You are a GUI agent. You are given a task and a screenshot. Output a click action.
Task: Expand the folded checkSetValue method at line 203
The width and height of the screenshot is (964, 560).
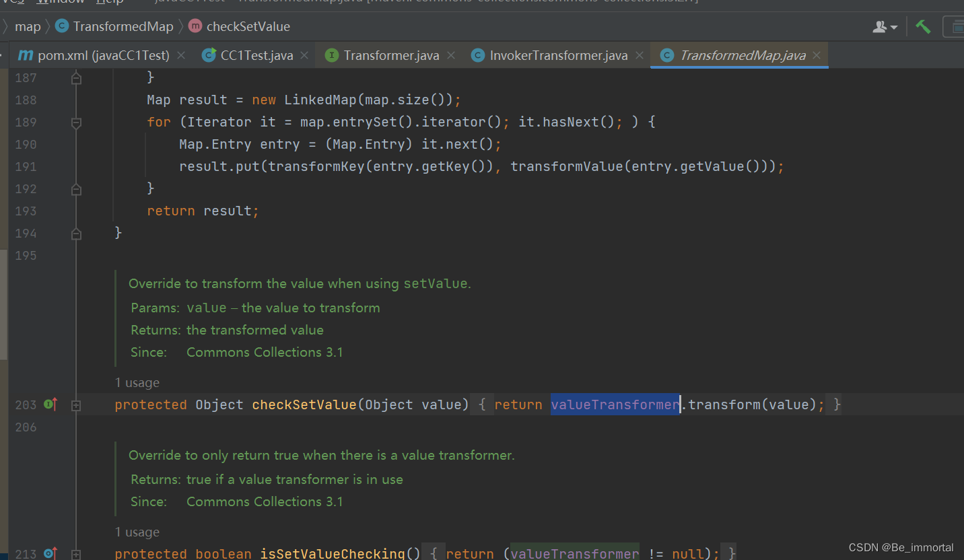click(x=76, y=405)
